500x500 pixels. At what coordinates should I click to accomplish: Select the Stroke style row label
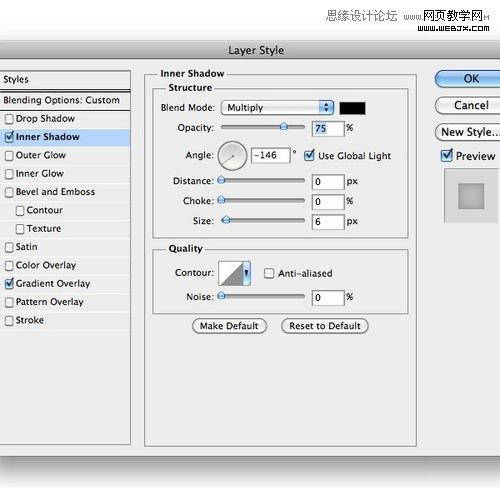pyautogui.click(x=30, y=320)
